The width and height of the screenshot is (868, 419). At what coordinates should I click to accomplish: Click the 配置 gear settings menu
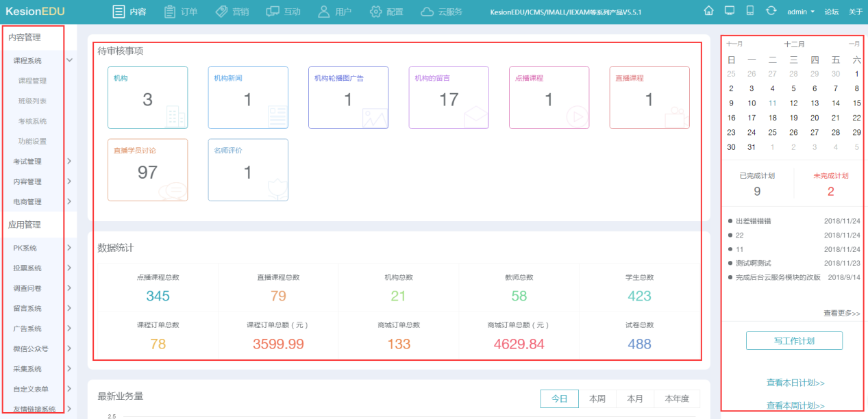tap(386, 12)
